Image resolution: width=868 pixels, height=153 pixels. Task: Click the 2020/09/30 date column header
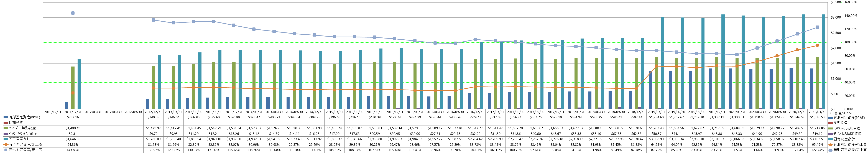[x=777, y=112]
